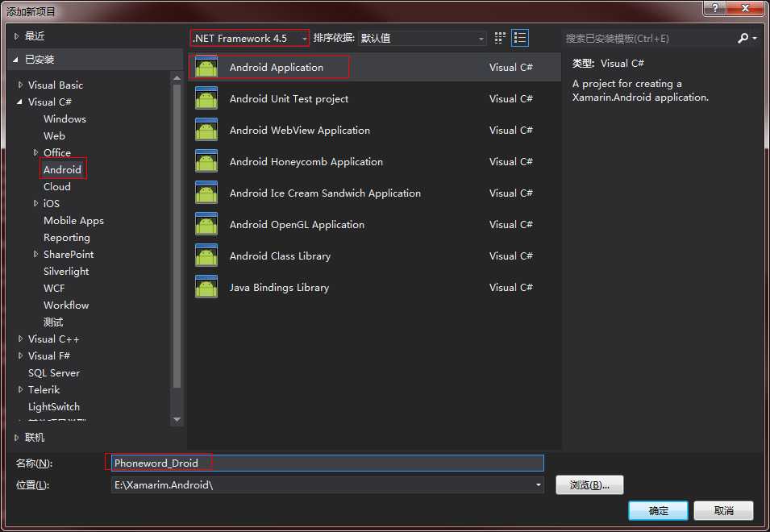Open the .NET Framework 4.5 dropdown
770x532 pixels.
250,38
